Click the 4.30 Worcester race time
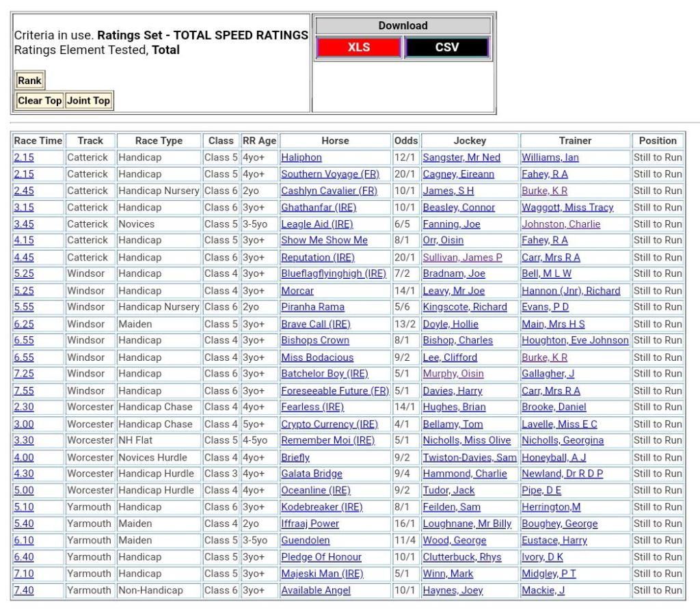700x611 pixels. pyautogui.click(x=24, y=474)
